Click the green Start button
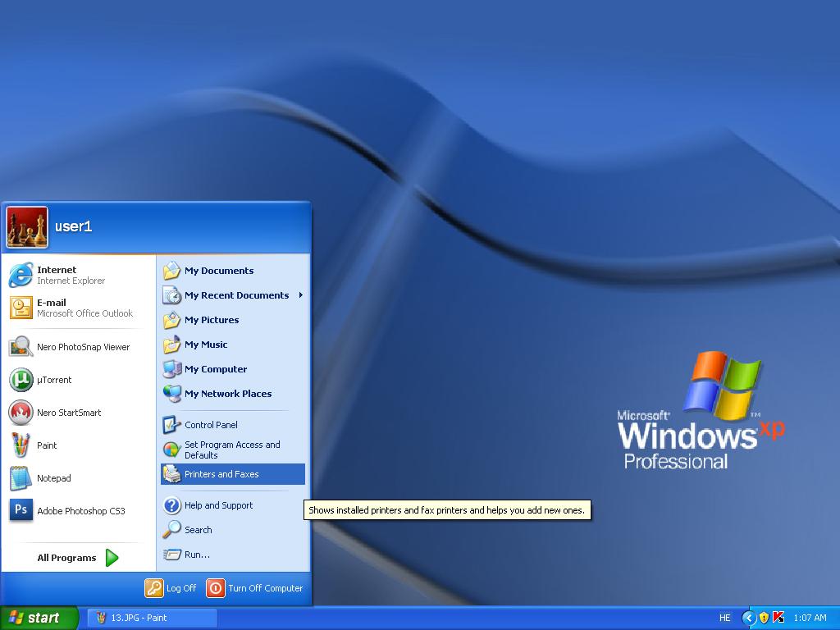The image size is (840, 630). point(39,618)
